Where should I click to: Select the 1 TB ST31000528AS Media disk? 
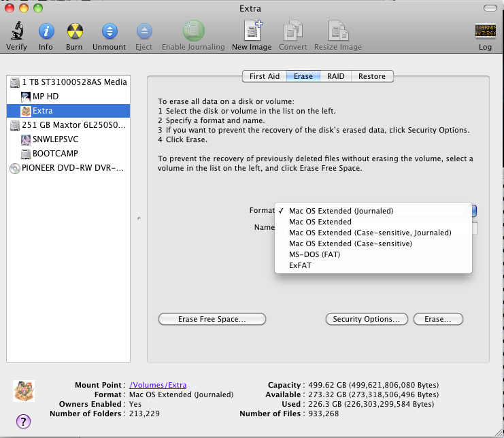point(68,82)
